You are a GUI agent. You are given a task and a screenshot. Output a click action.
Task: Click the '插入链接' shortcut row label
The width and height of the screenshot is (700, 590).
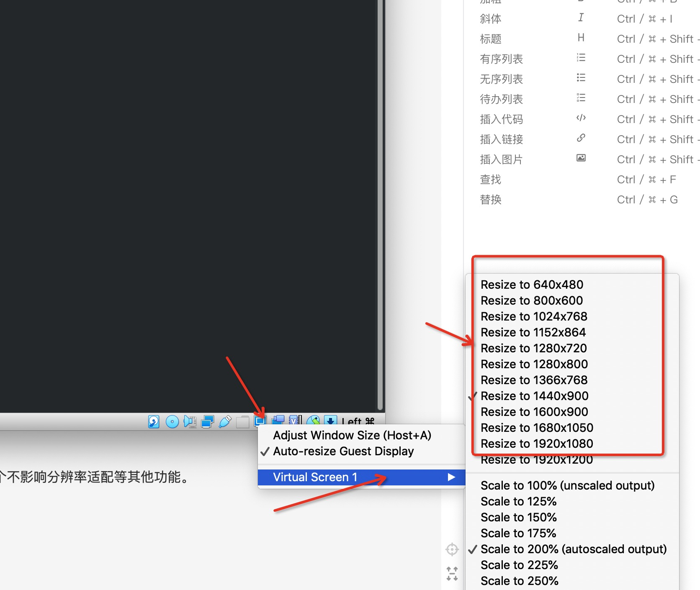coord(502,139)
